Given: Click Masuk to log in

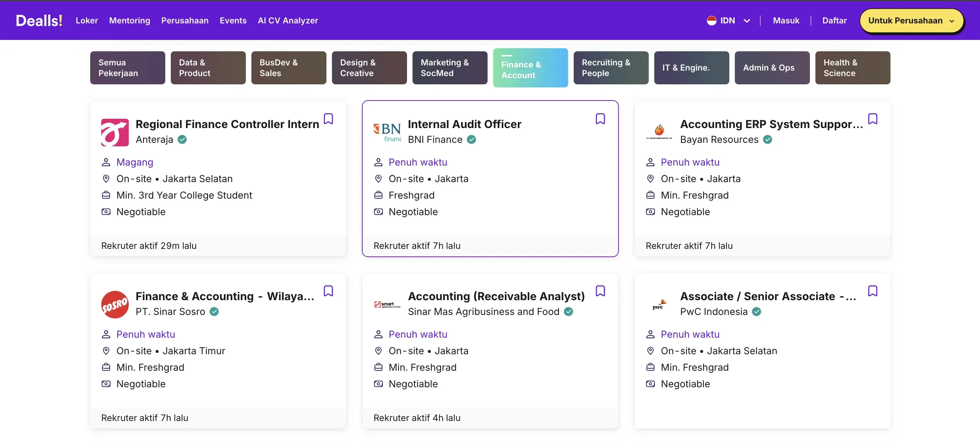Looking at the screenshot, I should [786, 21].
